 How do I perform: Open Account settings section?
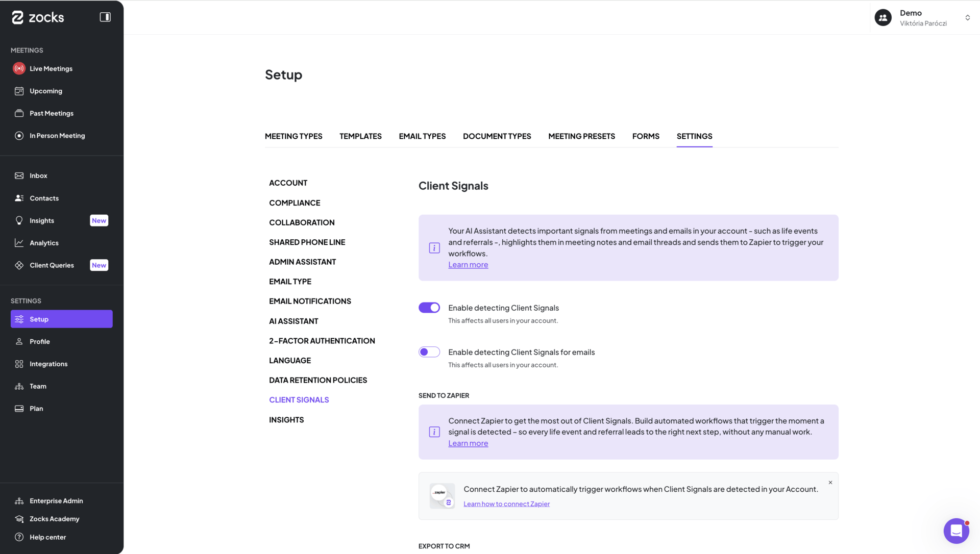point(288,183)
